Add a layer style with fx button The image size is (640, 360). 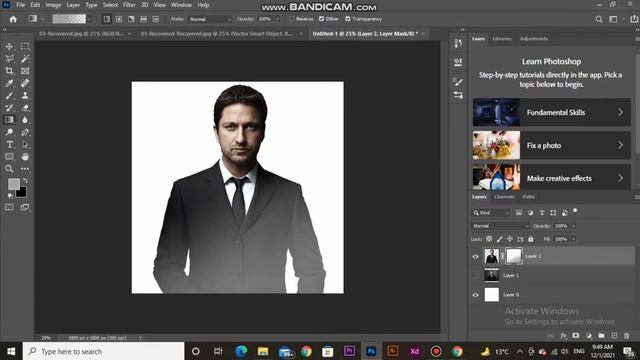(x=563, y=336)
